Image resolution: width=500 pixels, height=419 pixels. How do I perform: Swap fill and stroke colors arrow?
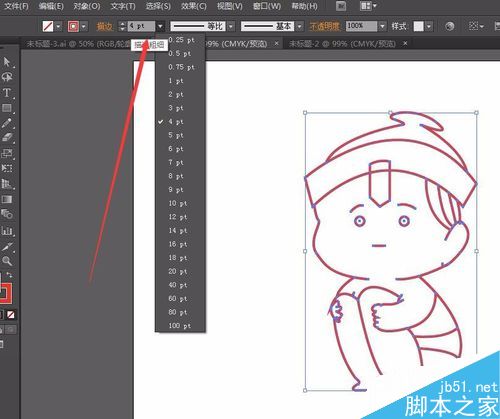pyautogui.click(x=9, y=275)
